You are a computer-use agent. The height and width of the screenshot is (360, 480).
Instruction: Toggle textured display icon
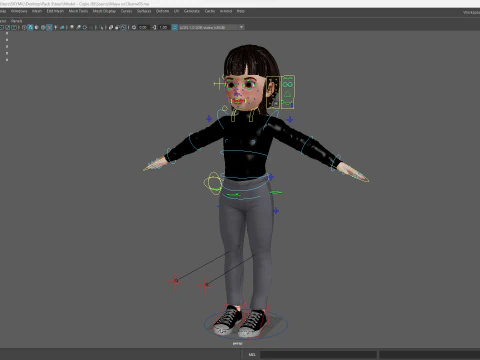point(49,27)
